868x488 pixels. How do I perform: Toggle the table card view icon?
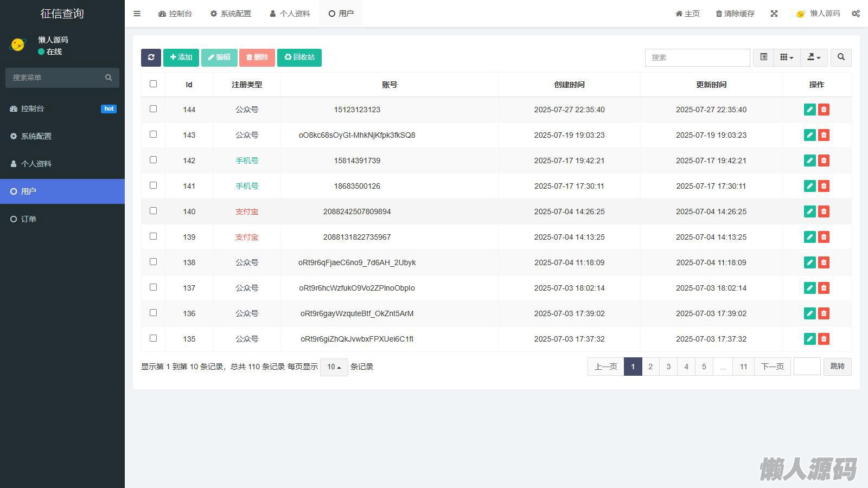pos(763,57)
